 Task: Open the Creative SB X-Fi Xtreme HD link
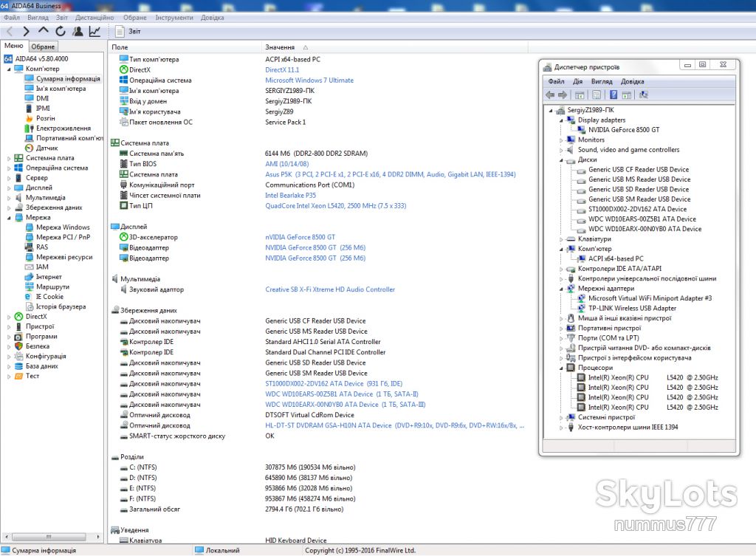tap(330, 289)
